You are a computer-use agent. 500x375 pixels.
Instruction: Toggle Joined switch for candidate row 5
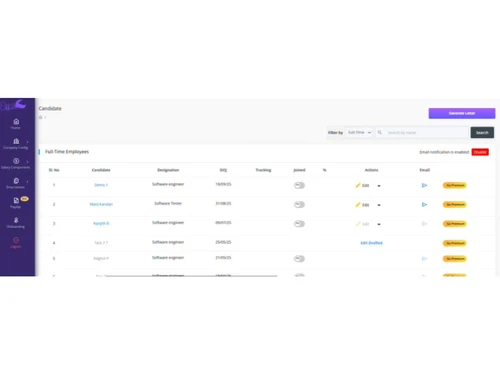pos(299,259)
